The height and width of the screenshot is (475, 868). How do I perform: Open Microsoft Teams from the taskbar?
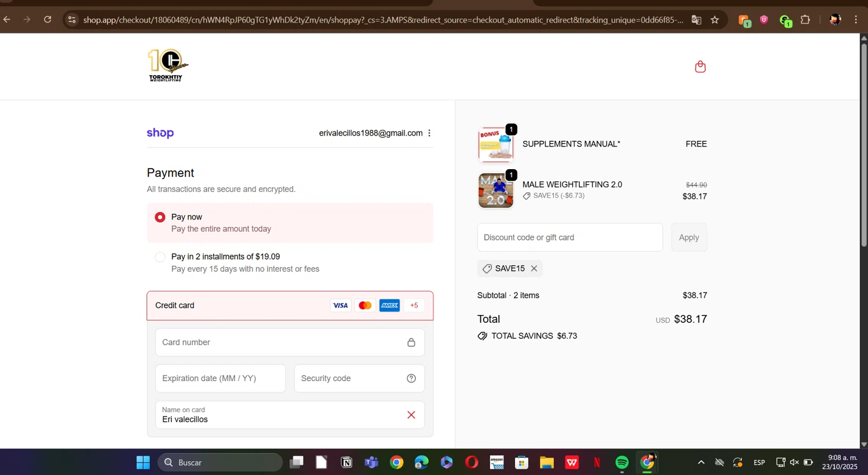pos(371,462)
